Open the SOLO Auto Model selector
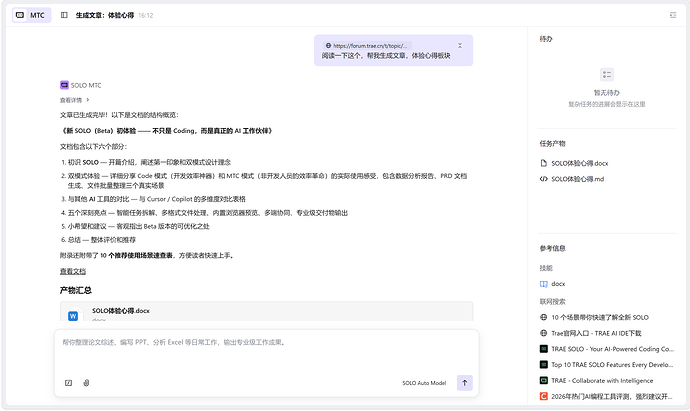Viewport: 690px width, 411px height. pyautogui.click(x=424, y=383)
